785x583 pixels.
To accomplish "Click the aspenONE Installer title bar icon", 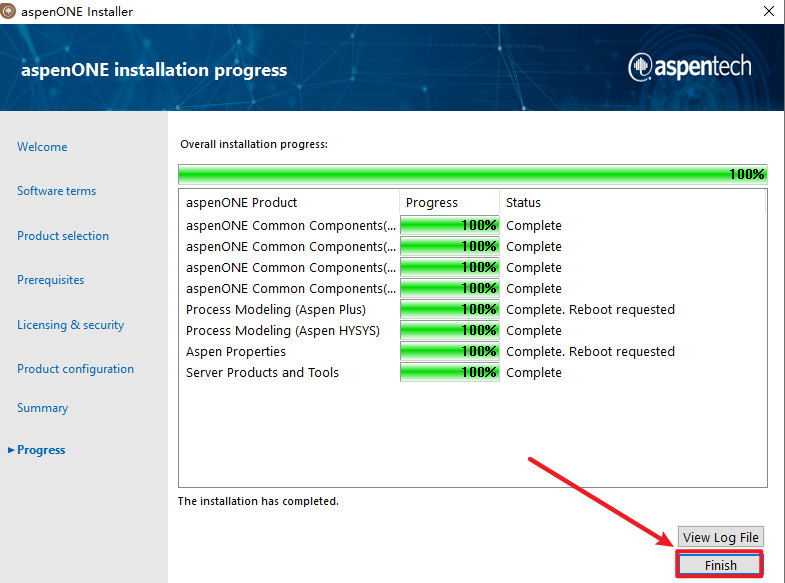I will [9, 11].
